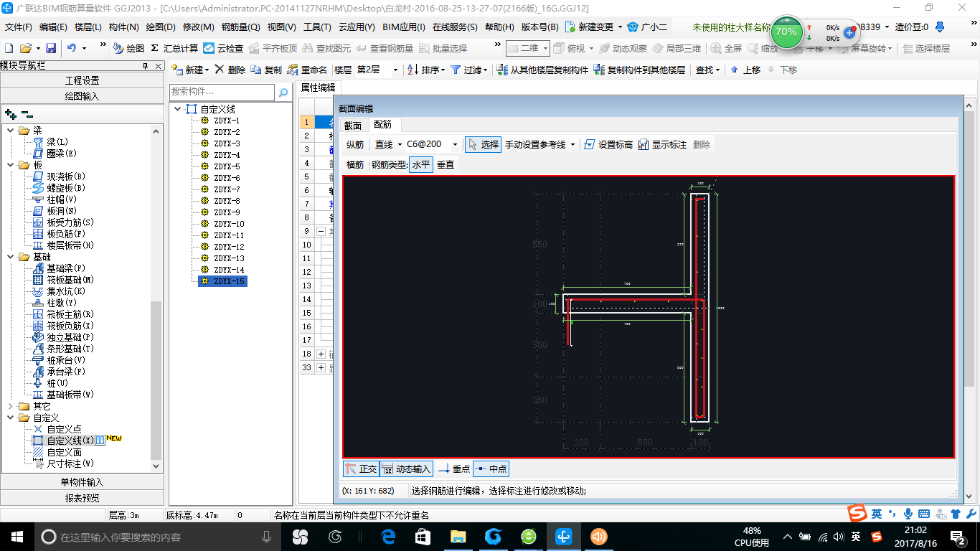Toggle 中点 midpoint snap
Screen dimensions: 980x551
pos(491,468)
